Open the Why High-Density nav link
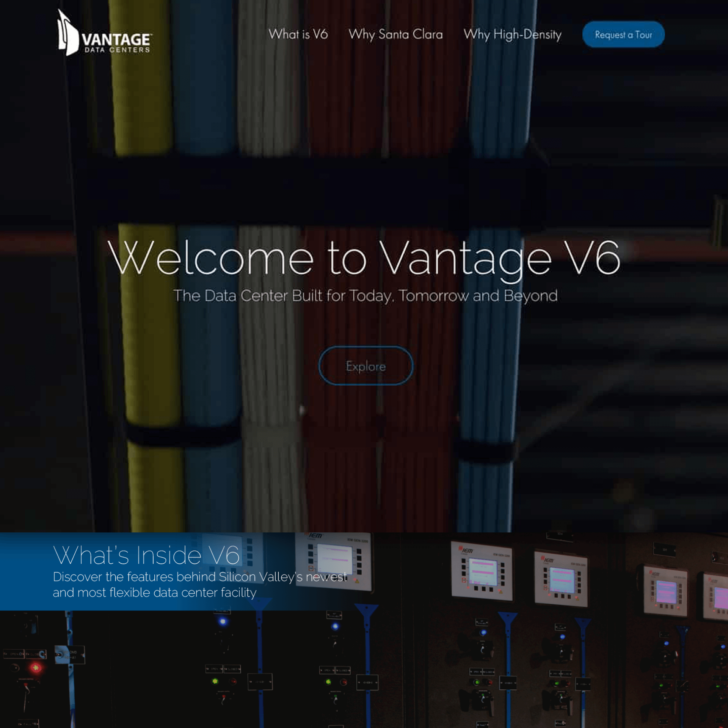This screenshot has height=728, width=728. 512,35
